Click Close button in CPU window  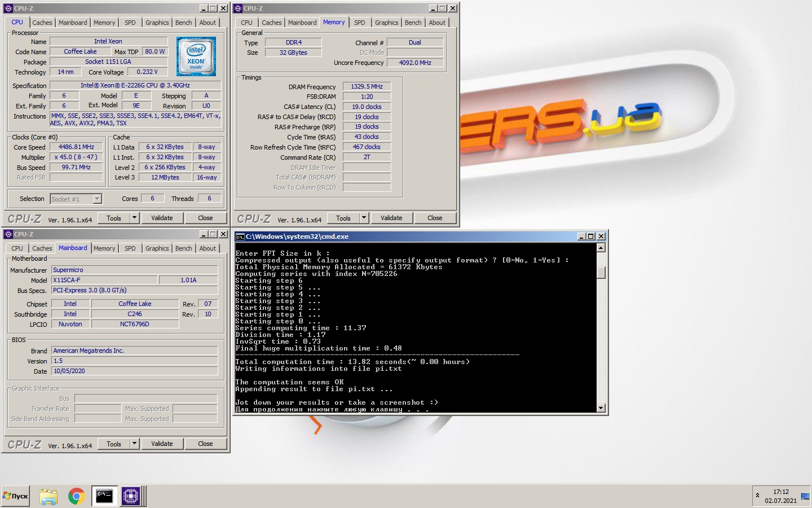(x=205, y=218)
